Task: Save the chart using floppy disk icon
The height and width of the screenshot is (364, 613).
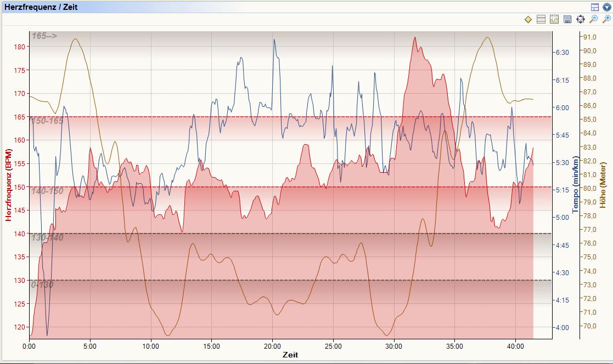Action: coord(567,20)
